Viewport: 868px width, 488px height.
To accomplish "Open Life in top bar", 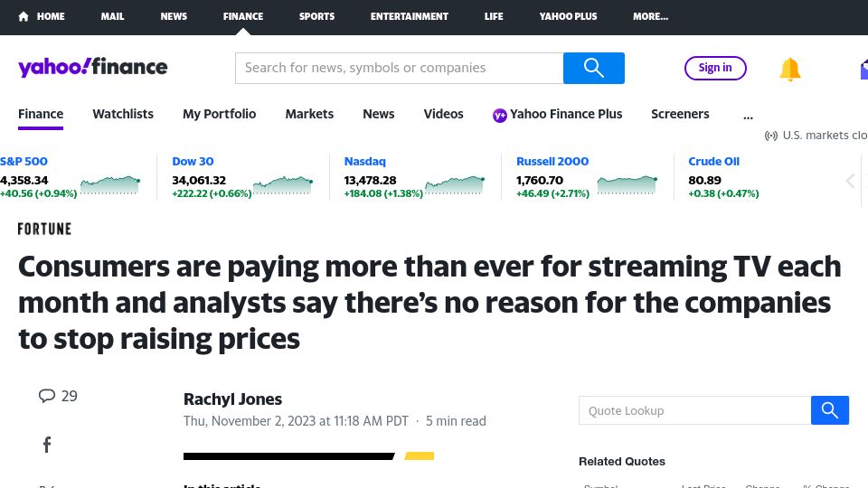I will pos(494,16).
